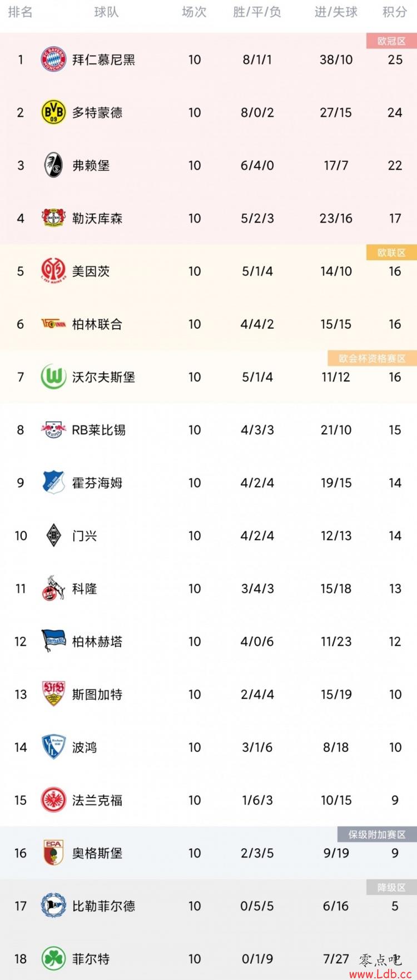Select the Freiburg team crest

(x=54, y=165)
